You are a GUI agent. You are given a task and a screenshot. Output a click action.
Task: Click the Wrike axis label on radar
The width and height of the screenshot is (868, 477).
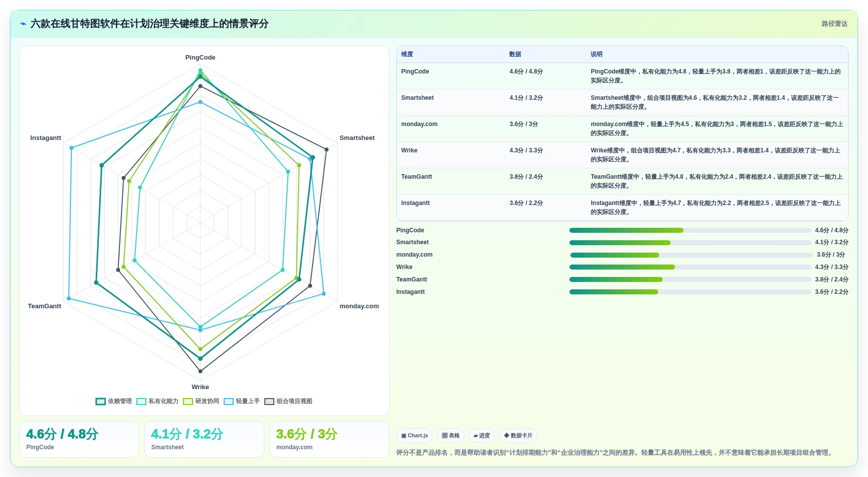[x=200, y=387]
